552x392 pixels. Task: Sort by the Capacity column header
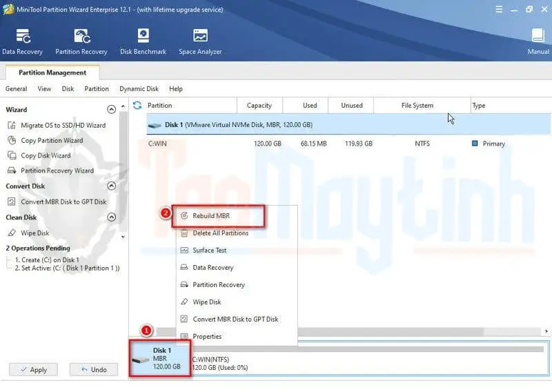(259, 106)
